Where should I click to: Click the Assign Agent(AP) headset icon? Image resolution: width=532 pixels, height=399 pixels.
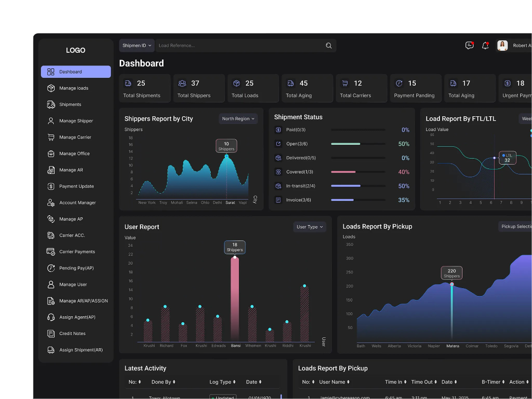point(51,317)
